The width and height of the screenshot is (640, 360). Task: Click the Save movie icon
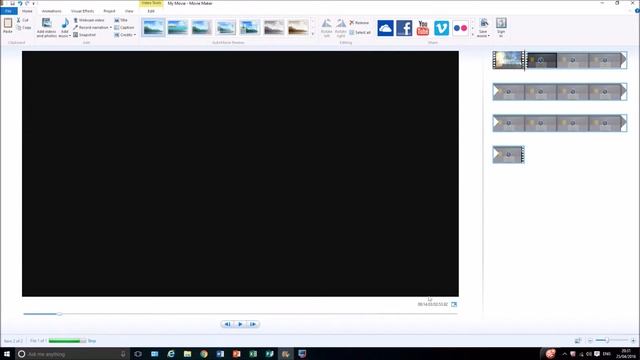(x=484, y=23)
